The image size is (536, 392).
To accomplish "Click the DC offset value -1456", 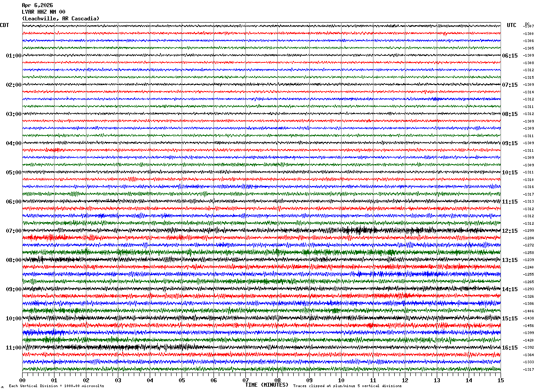I will coord(528,326).
